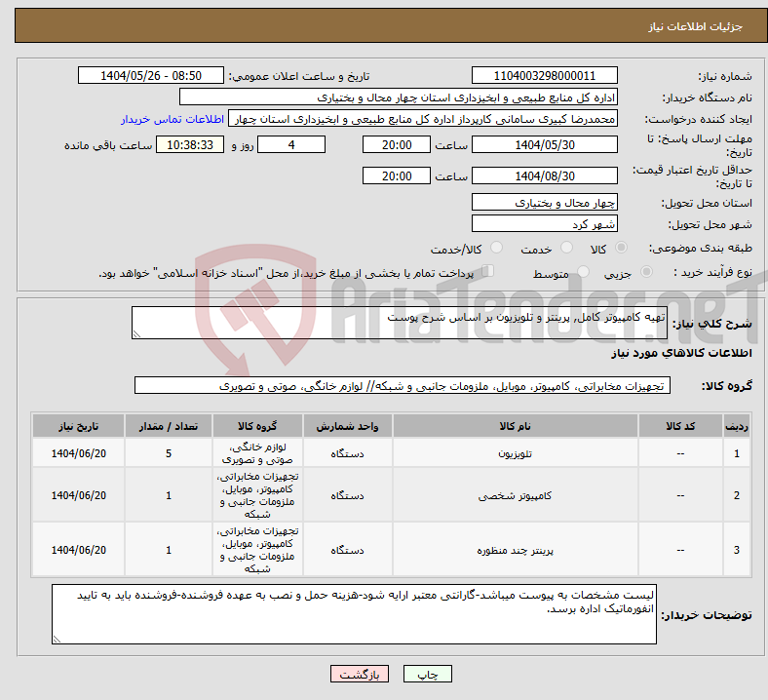Click the price validity date 1404/08/30 field
The height and width of the screenshot is (700, 768).
tap(544, 175)
